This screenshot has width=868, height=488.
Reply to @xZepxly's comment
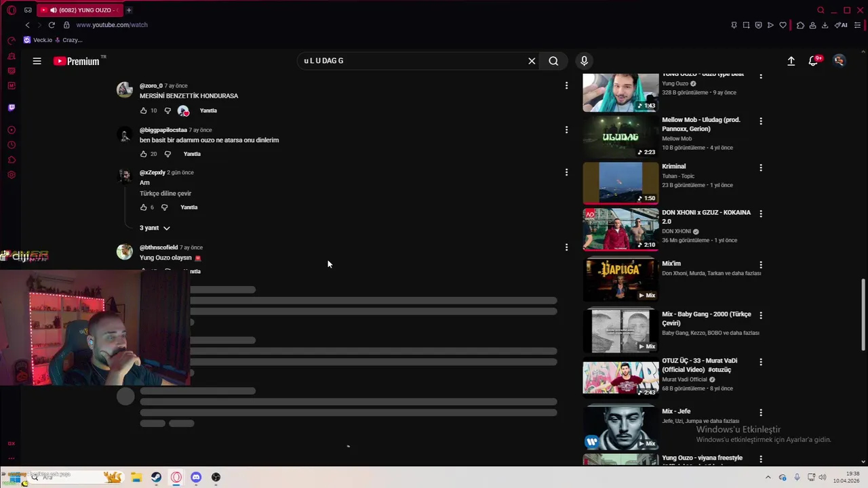(x=189, y=207)
